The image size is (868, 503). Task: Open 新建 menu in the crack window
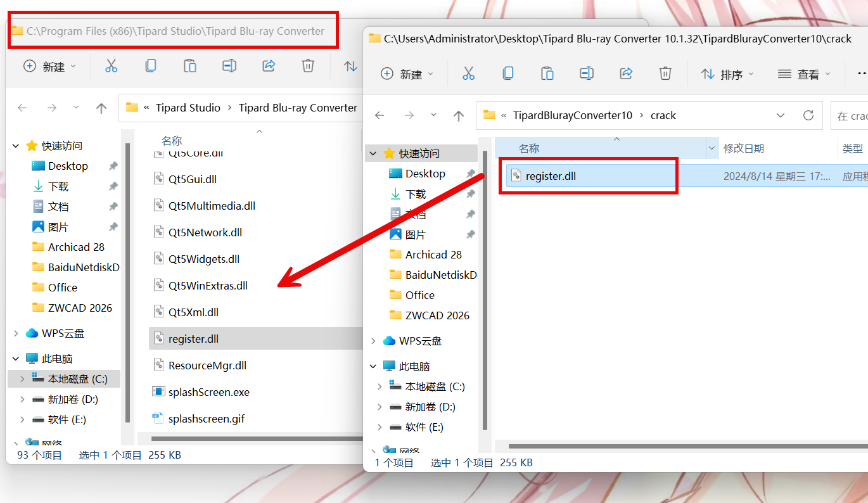[407, 74]
